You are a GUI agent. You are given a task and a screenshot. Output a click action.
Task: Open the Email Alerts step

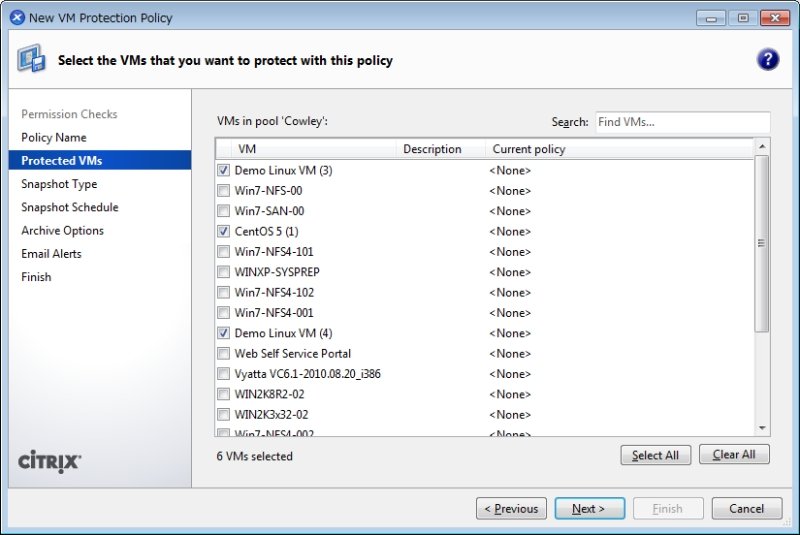tap(51, 253)
